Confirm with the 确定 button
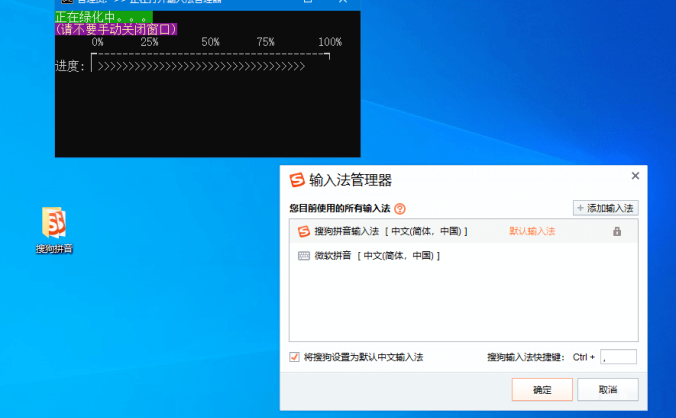The width and height of the screenshot is (676, 418). point(542,390)
